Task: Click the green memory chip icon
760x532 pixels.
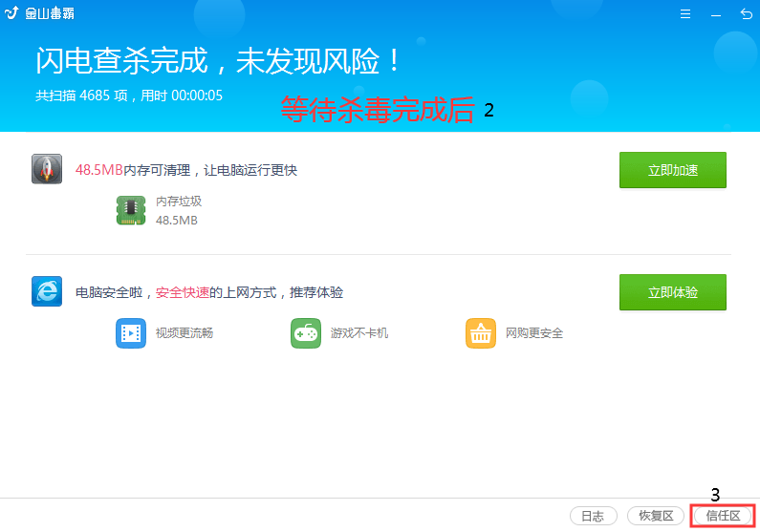Action: [131, 210]
